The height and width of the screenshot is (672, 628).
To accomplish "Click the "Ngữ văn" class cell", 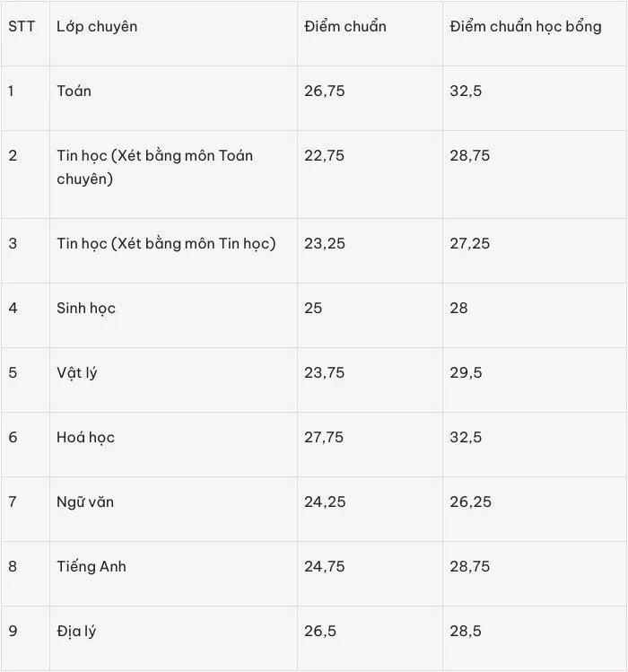I will pyautogui.click(x=173, y=509).
